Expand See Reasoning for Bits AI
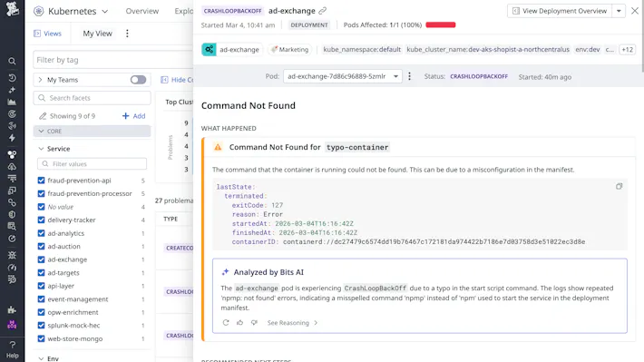Image resolution: width=644 pixels, height=362 pixels. 292,323
